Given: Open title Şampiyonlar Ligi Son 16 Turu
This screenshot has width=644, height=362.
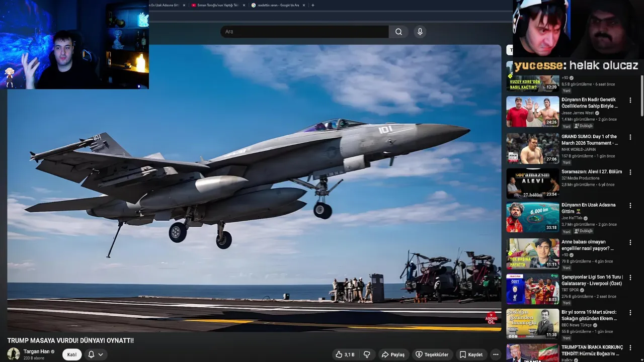Looking at the screenshot, I should click(x=592, y=281).
